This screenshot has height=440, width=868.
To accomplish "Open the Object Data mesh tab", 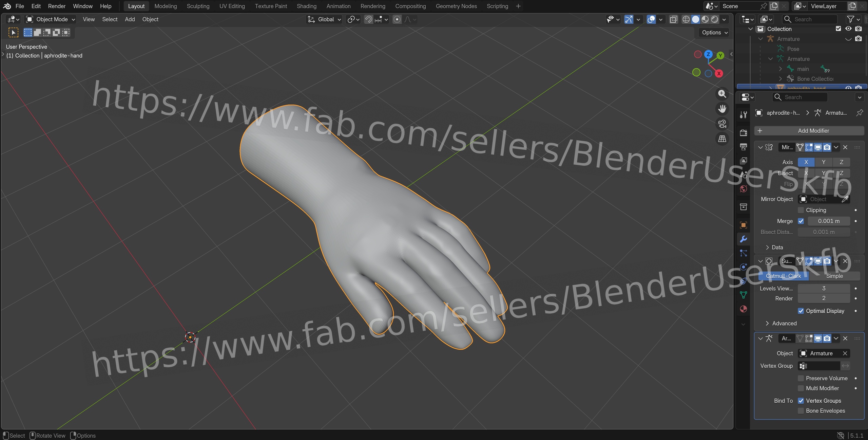I will 744,295.
